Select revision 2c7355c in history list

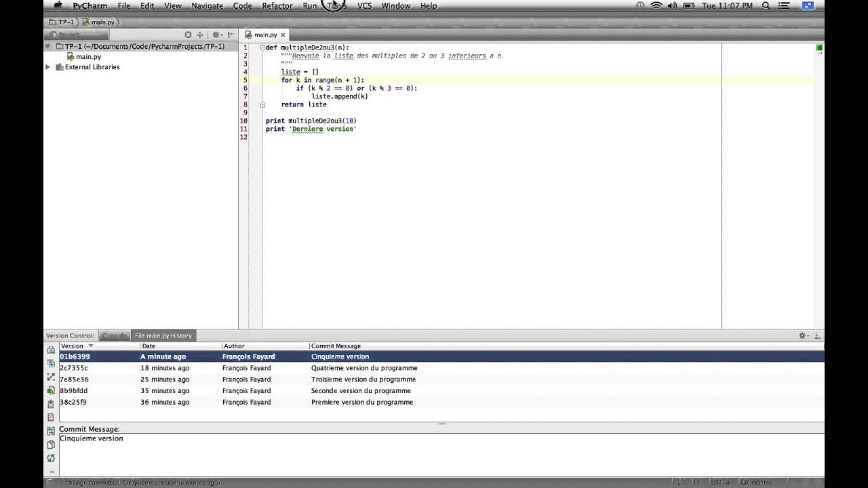click(x=441, y=368)
